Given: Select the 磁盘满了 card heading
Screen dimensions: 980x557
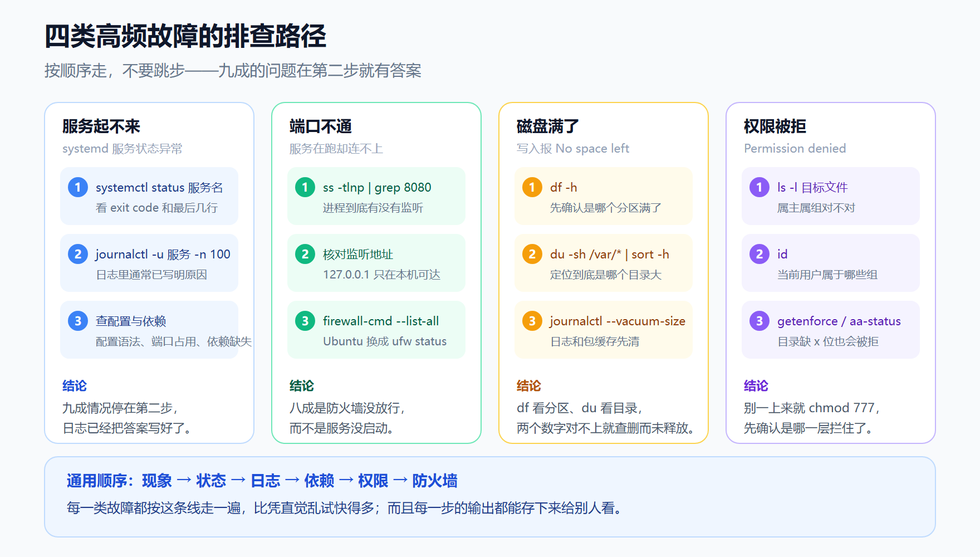Looking at the screenshot, I should tap(548, 126).
